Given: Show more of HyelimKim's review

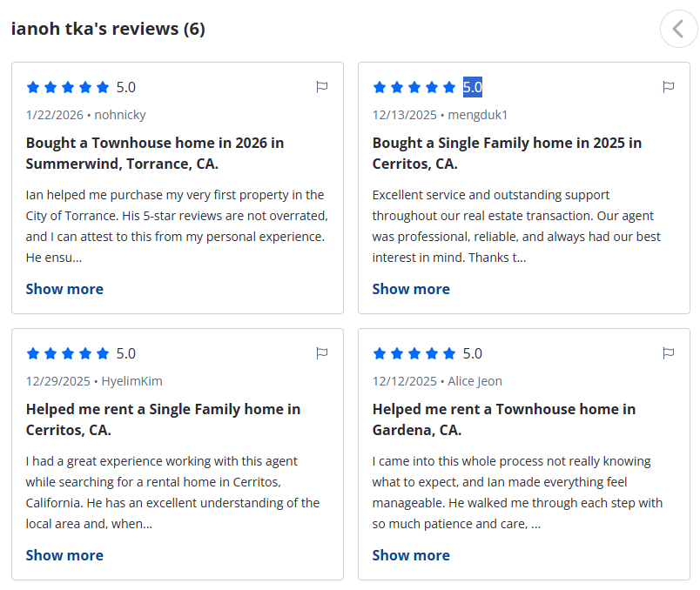Looking at the screenshot, I should coord(64,555).
